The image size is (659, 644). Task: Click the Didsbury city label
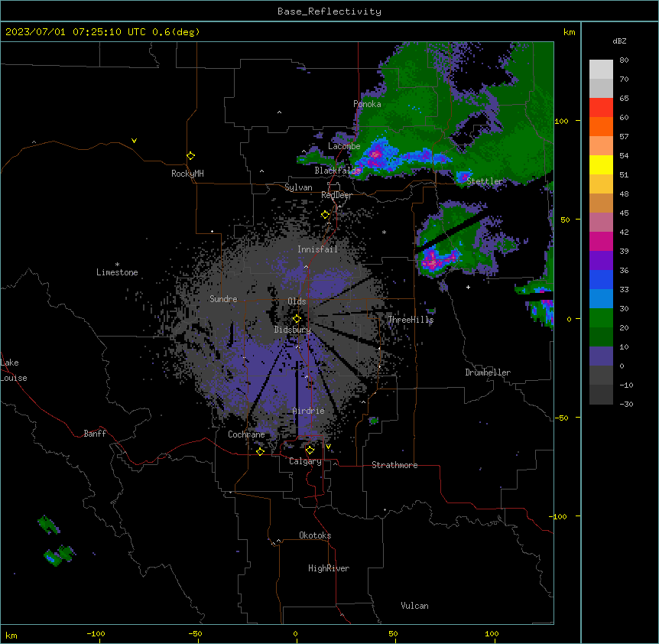(x=292, y=330)
